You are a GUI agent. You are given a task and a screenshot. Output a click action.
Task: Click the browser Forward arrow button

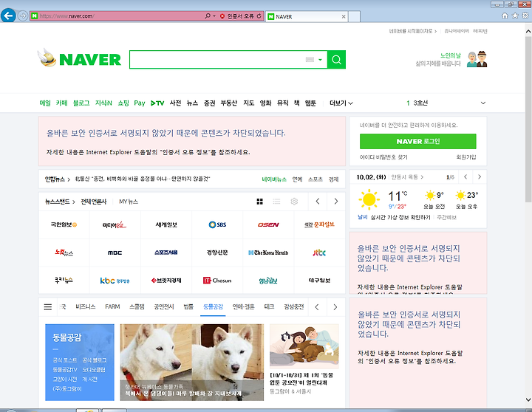22,16
